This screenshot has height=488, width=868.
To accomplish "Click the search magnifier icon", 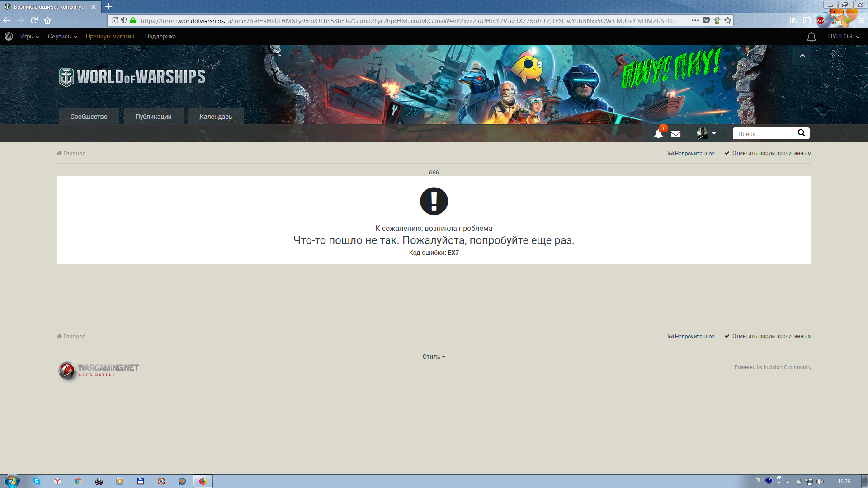I will [x=801, y=133].
